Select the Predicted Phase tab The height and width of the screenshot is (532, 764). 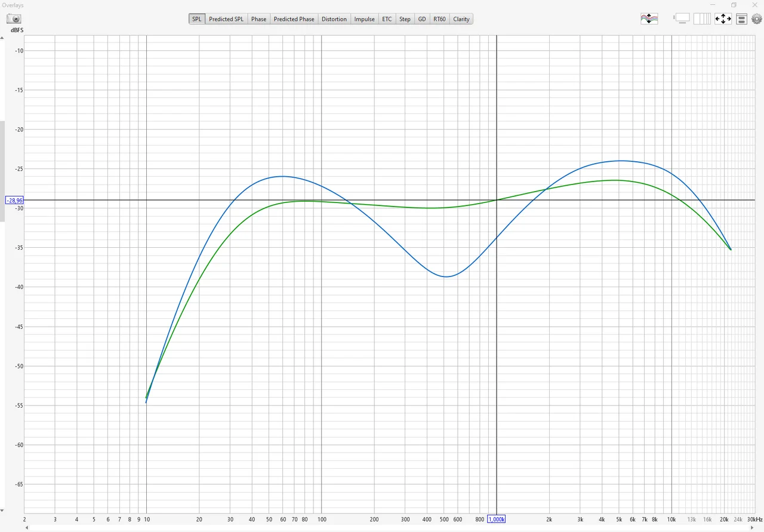(x=294, y=19)
